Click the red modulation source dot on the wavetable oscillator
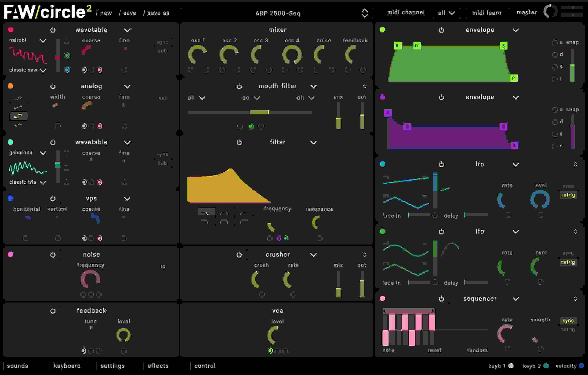 point(10,30)
